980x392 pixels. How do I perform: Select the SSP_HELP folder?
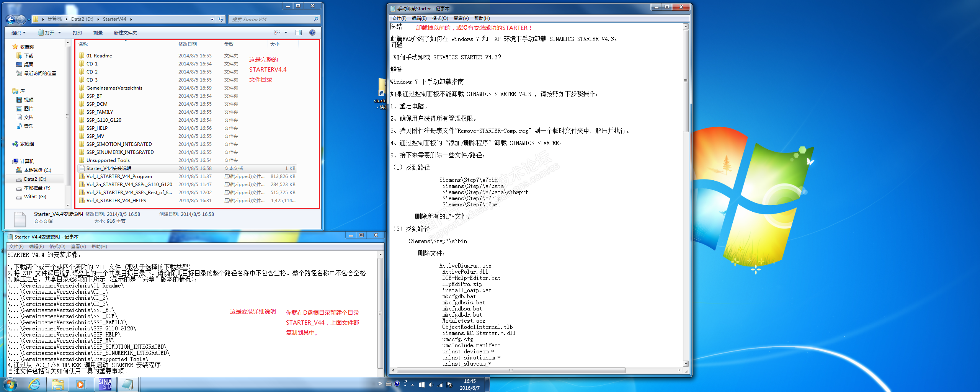97,128
